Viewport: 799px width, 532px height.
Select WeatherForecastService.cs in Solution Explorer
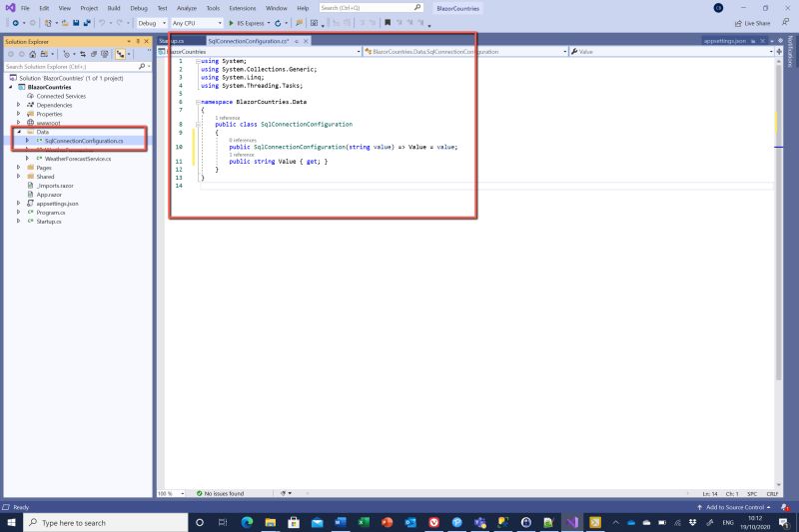pyautogui.click(x=78, y=159)
